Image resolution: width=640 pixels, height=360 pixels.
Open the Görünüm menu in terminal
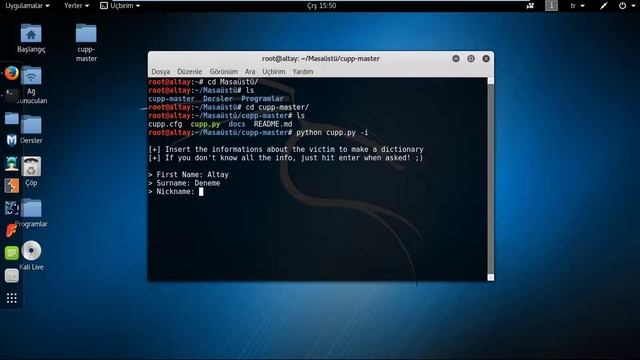coord(224,71)
